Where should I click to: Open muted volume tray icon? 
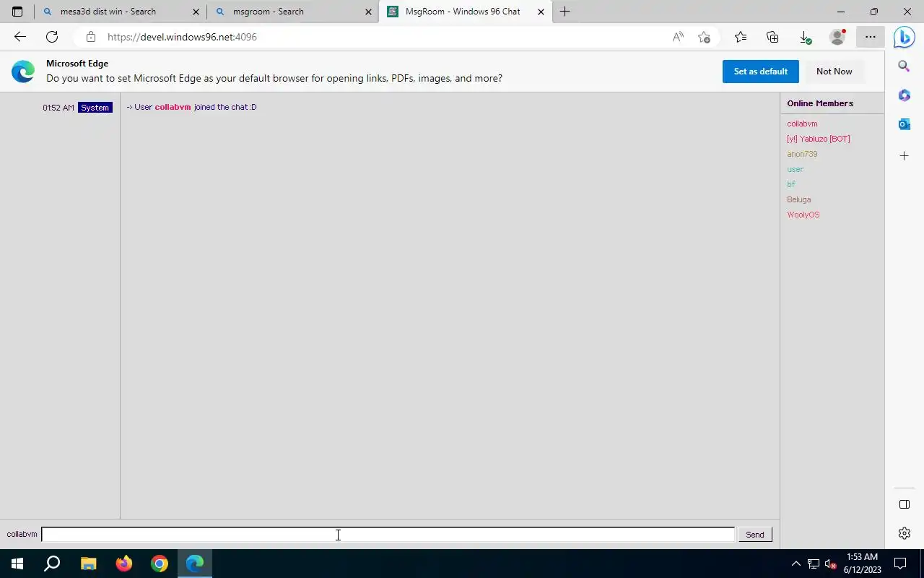[830, 564]
